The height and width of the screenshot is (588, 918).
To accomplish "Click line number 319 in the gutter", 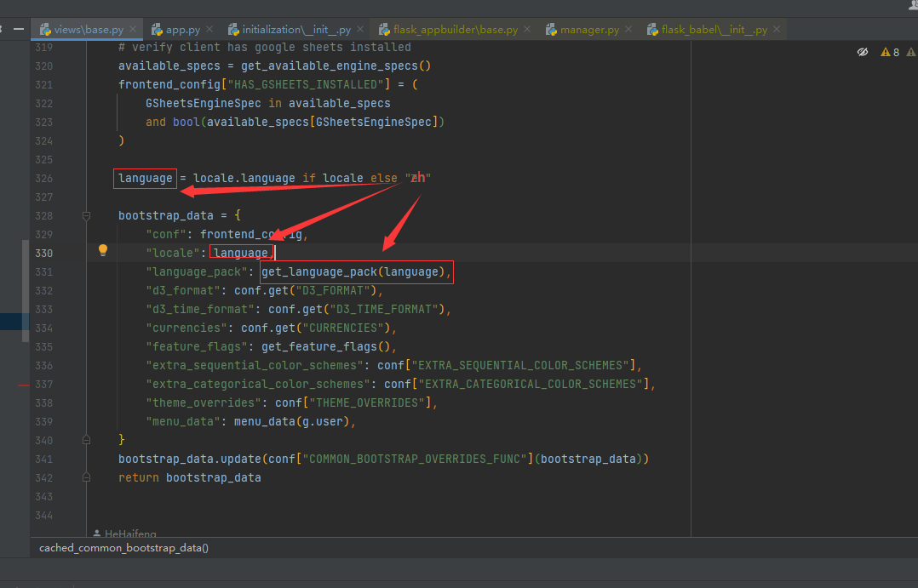I will pos(44,48).
